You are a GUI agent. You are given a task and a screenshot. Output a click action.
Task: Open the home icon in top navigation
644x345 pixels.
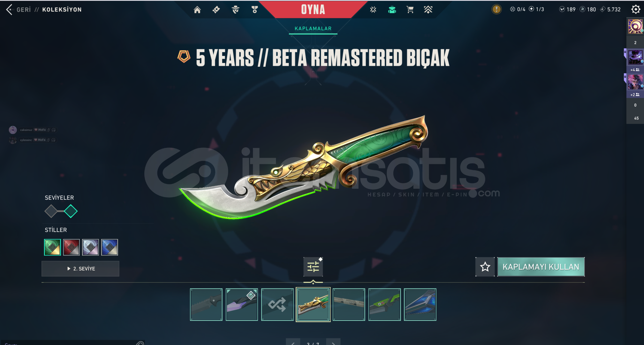tap(197, 10)
